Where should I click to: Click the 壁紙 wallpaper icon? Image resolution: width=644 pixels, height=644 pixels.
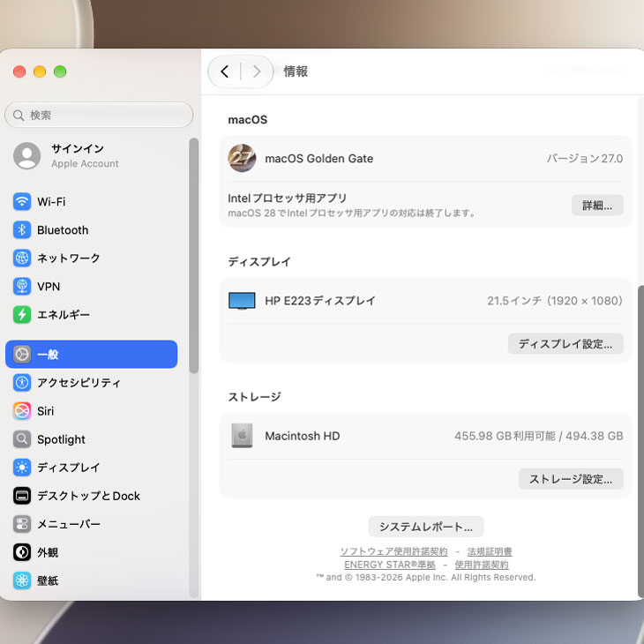pos(22,580)
